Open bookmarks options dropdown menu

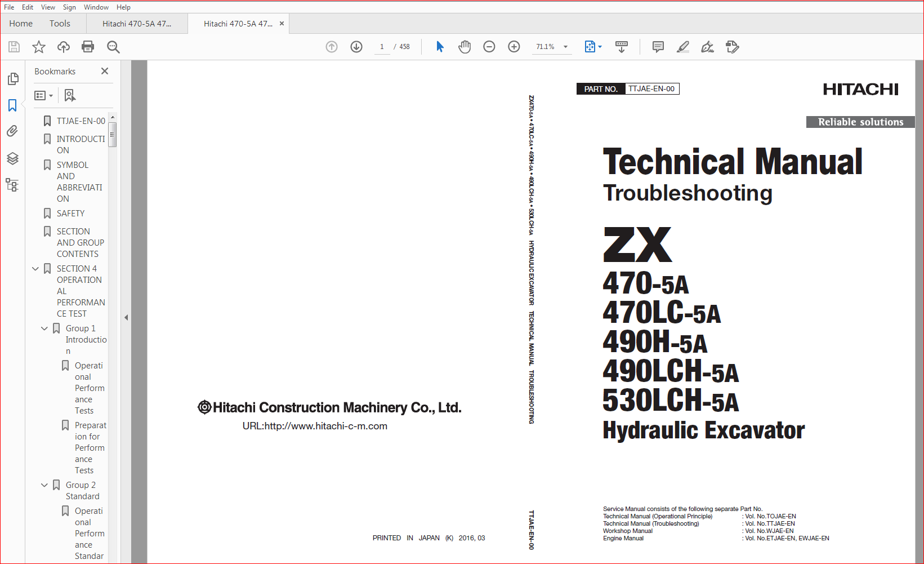point(43,96)
